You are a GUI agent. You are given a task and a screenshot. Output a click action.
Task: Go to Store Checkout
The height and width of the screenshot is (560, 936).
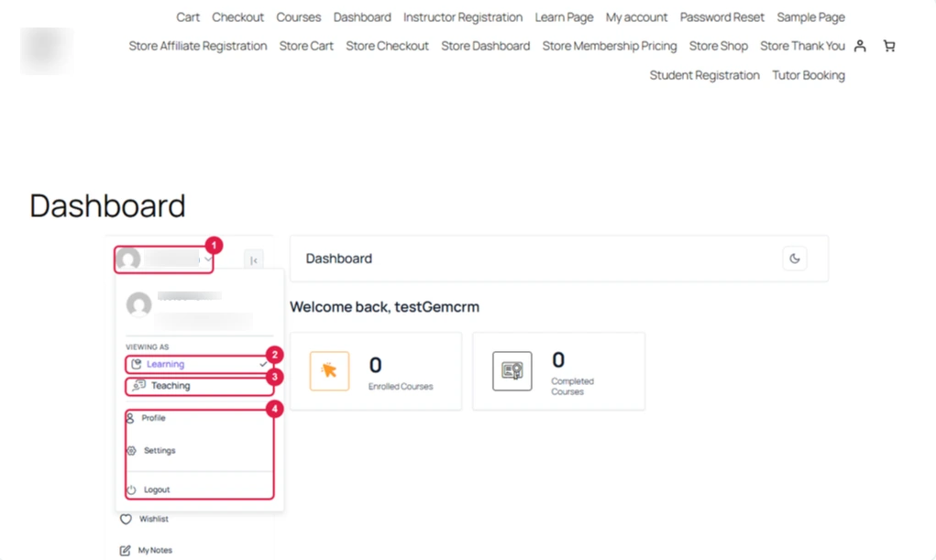pyautogui.click(x=388, y=46)
